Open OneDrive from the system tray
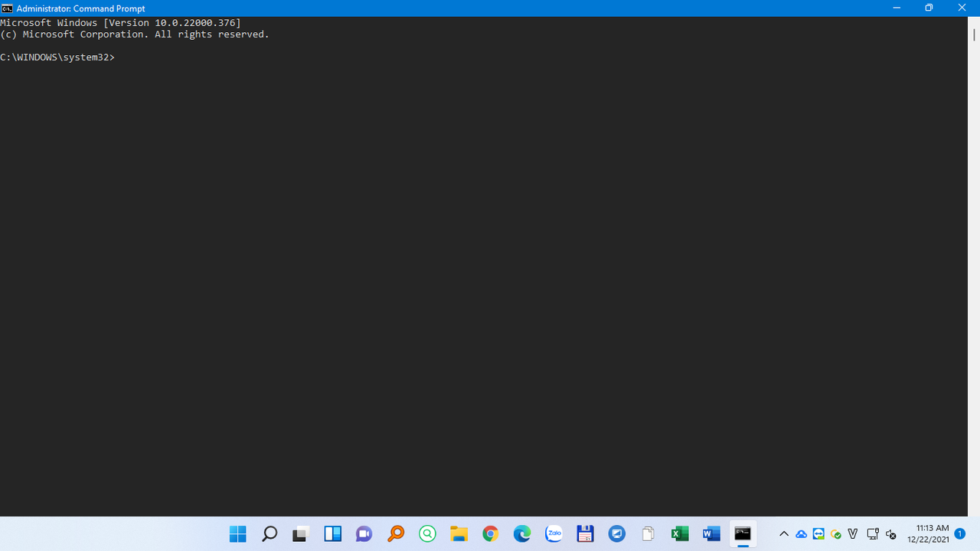This screenshot has width=980, height=551. coord(801,533)
